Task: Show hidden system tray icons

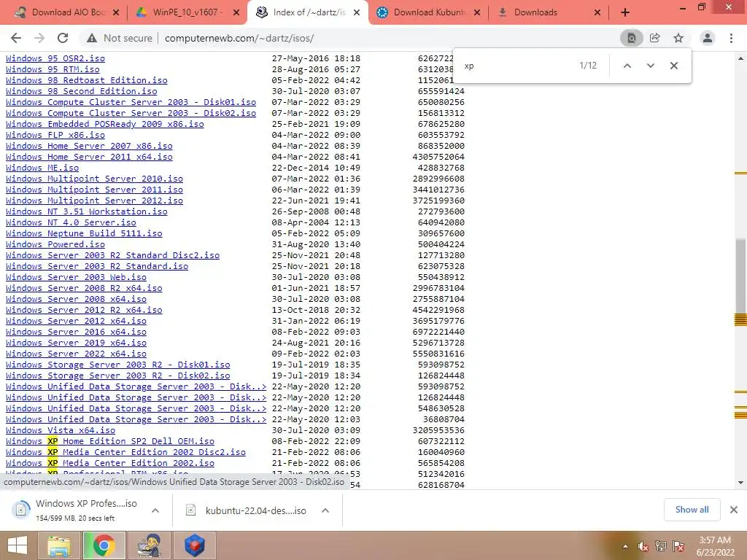Action: pos(625,546)
